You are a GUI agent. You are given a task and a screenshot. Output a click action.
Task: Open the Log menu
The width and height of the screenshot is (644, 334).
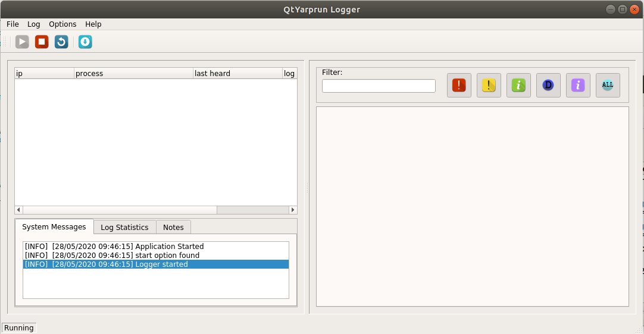[34, 24]
